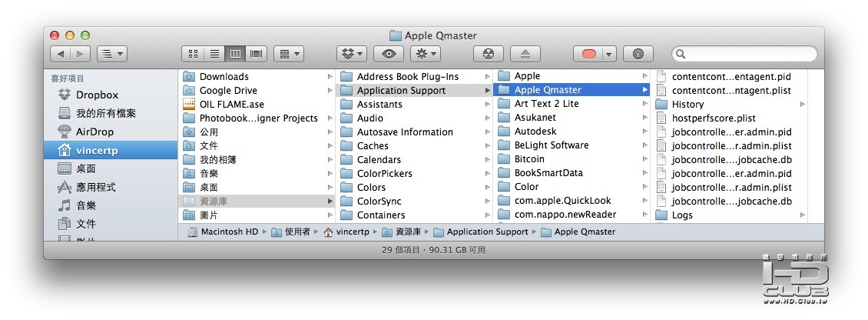Screen dimensions: 868x320
Task: Select com.apple.QuickLook folder
Action: [x=571, y=201]
